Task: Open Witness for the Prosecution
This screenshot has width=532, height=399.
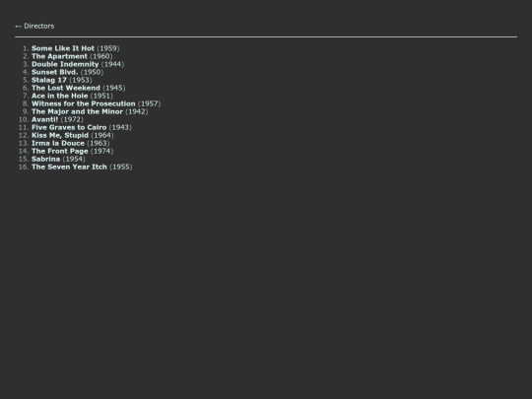Action: (x=84, y=103)
